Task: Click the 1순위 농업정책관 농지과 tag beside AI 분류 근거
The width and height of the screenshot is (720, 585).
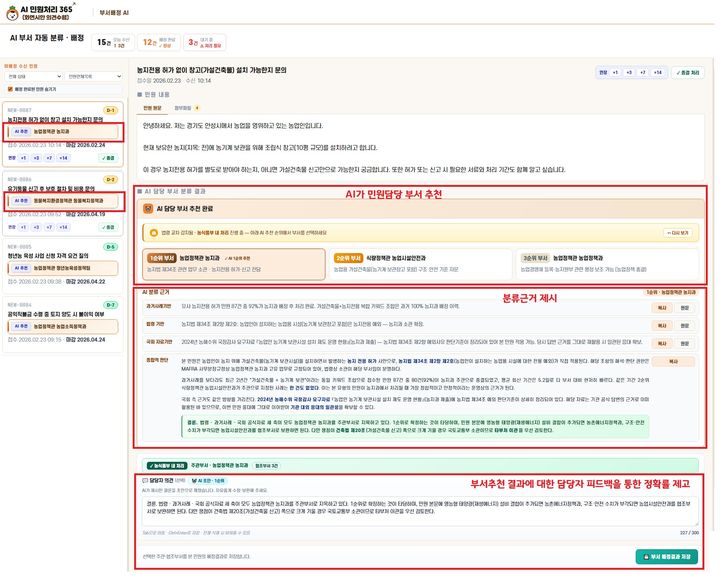Action: 671,292
